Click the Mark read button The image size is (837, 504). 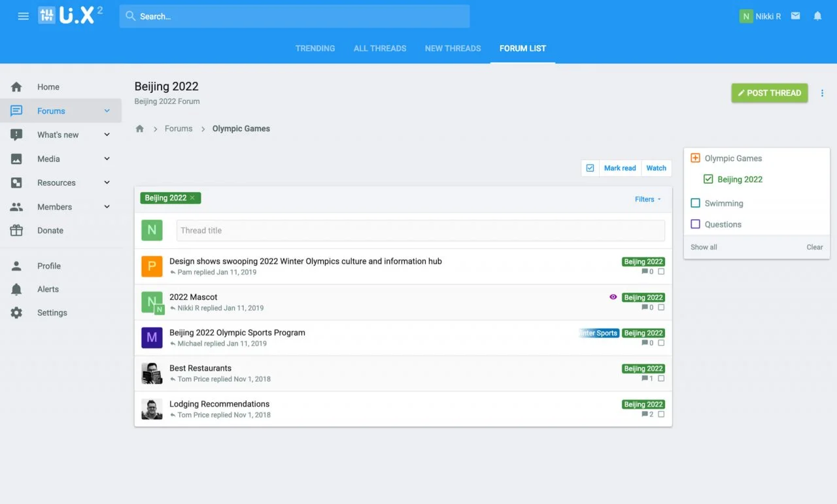coord(619,168)
